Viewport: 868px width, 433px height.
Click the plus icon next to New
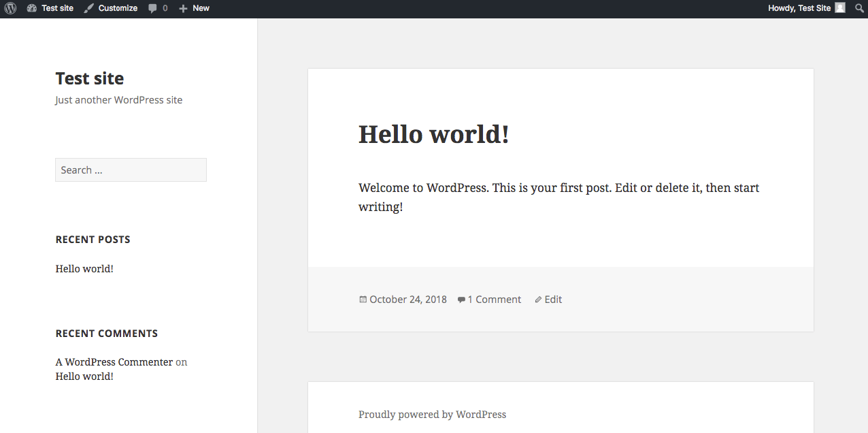[182, 8]
